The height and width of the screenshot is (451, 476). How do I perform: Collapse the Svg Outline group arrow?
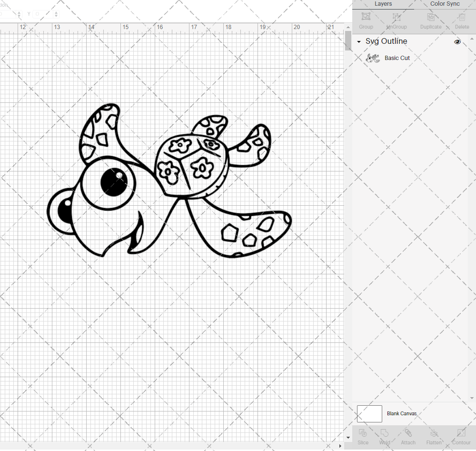359,41
